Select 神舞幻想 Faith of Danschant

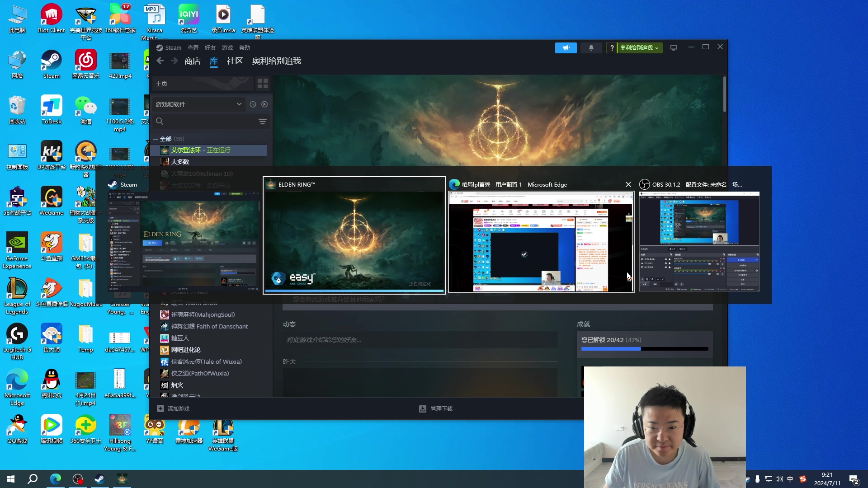click(x=210, y=327)
